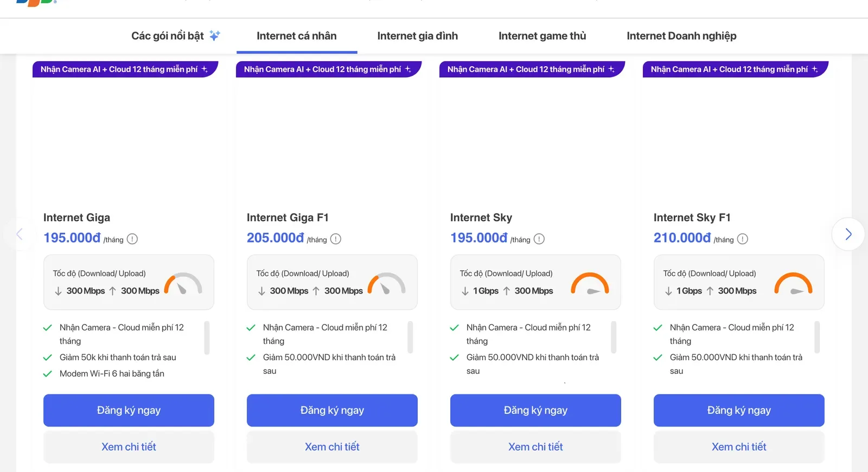
Task: Click the Camera AI promo banner on Internet Giga card
Action: 125,69
